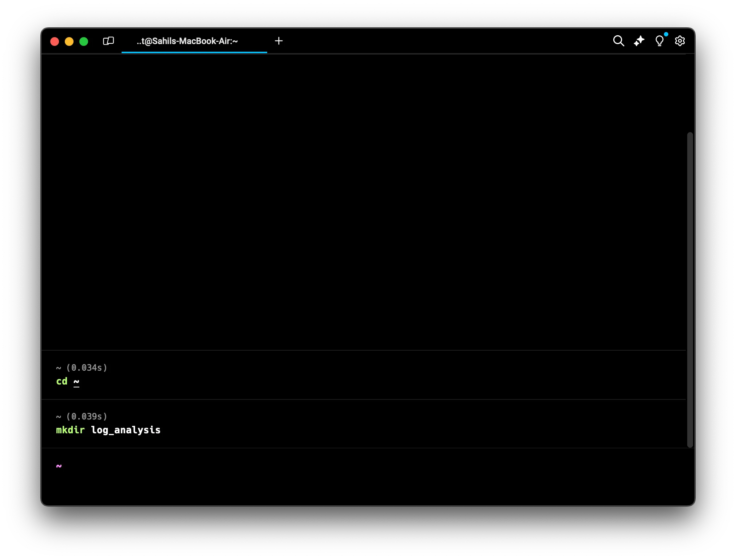Open the settings gear icon
This screenshot has width=736, height=560.
680,41
